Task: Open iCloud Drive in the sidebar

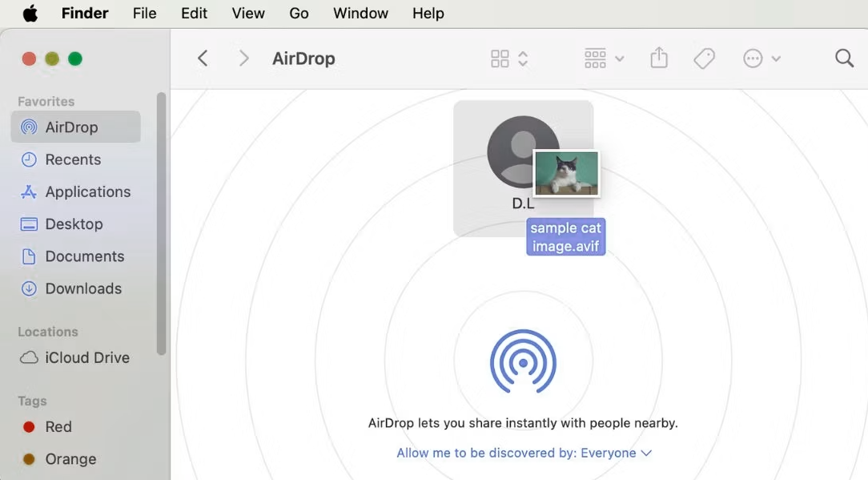Action: point(76,357)
